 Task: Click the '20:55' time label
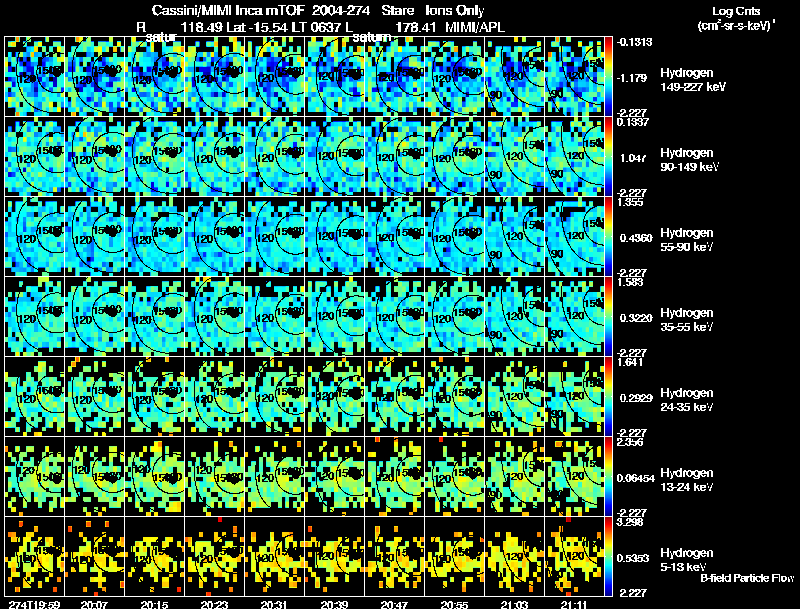(x=454, y=604)
